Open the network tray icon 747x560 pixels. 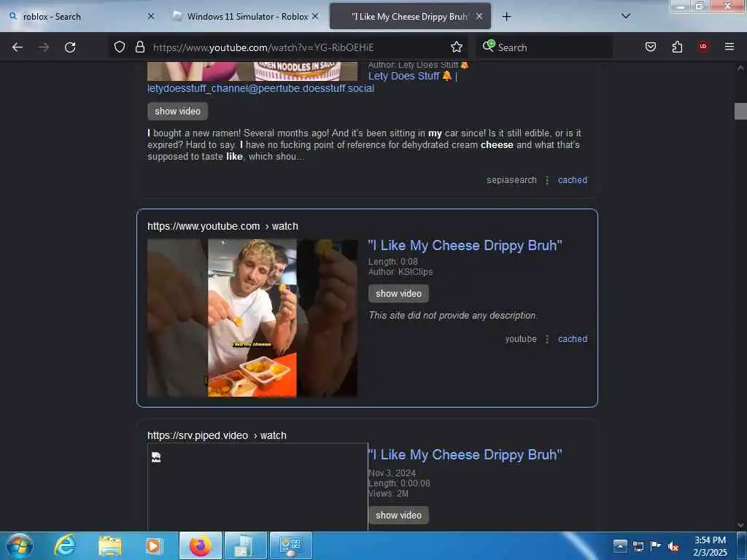click(x=638, y=546)
